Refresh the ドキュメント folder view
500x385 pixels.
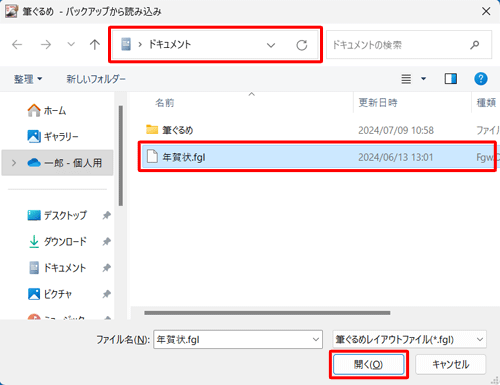click(x=302, y=45)
